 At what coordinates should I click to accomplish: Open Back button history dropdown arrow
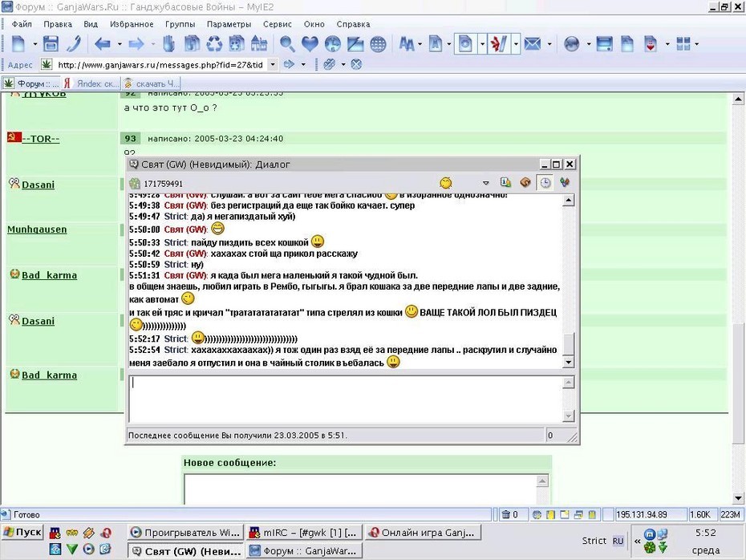pos(120,44)
